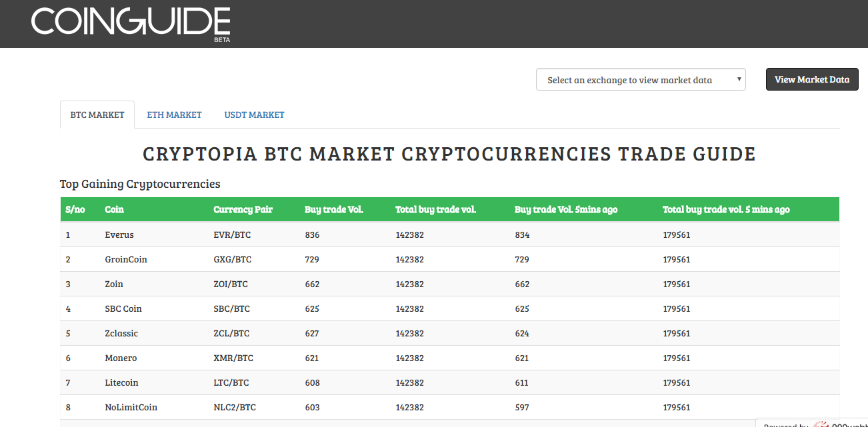Image resolution: width=868 pixels, height=427 pixels.
Task: Select the Zoin coin name
Action: pos(114,284)
